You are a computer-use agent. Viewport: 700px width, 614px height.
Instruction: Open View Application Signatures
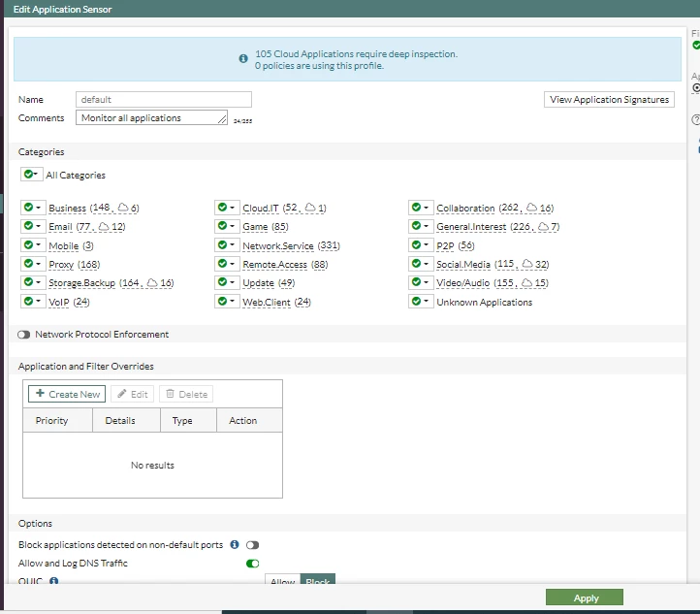tap(609, 100)
